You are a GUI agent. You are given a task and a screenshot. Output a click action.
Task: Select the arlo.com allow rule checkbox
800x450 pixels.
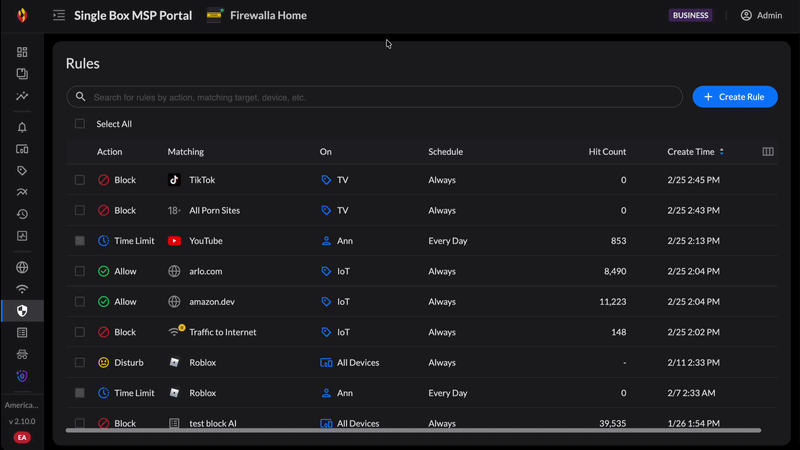coord(80,271)
